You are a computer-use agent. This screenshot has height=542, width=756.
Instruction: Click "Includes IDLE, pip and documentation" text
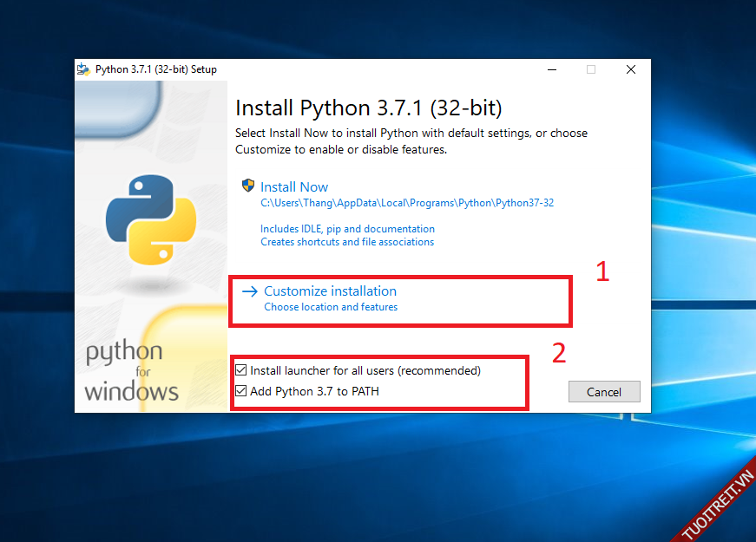(347, 229)
